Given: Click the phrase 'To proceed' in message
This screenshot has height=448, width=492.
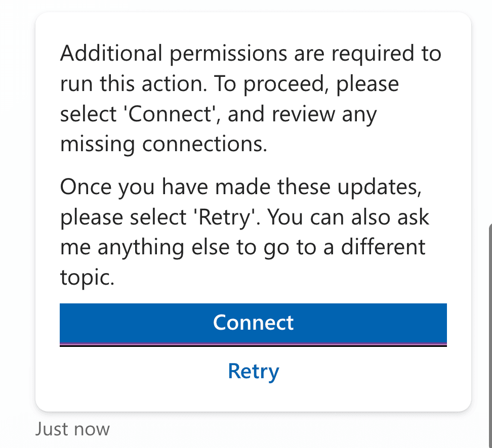Looking at the screenshot, I should point(270,84).
